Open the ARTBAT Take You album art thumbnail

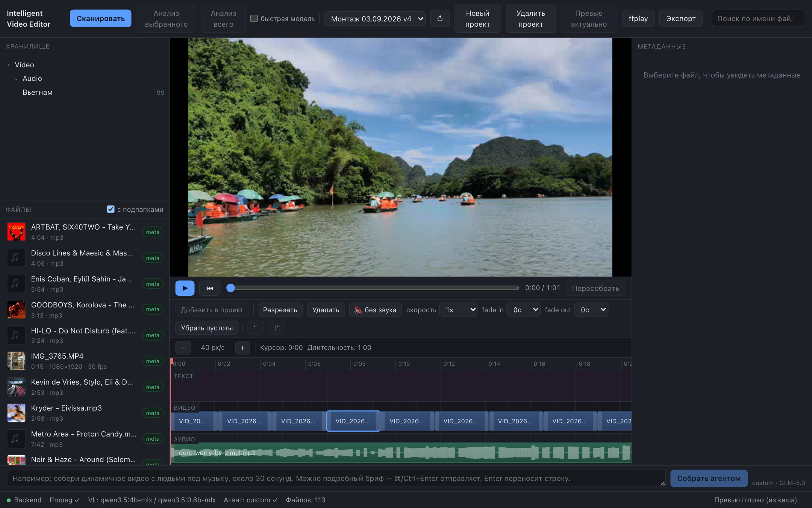tap(16, 232)
